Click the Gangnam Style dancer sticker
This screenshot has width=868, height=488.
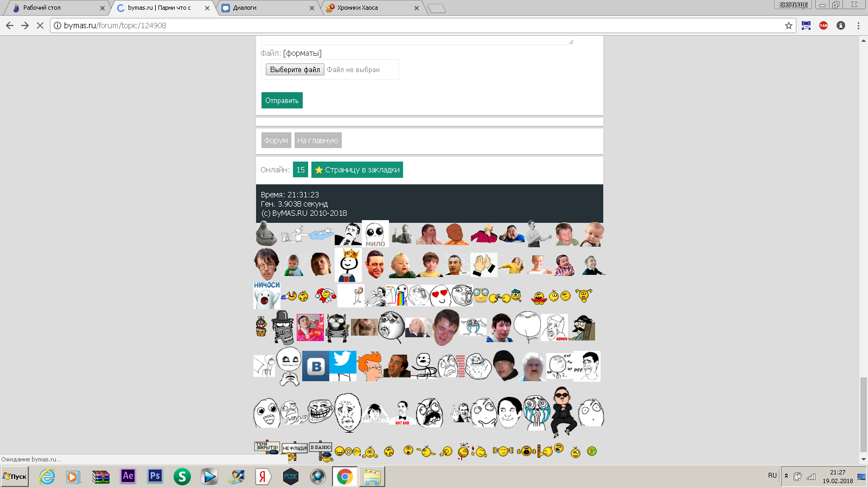pyautogui.click(x=564, y=412)
